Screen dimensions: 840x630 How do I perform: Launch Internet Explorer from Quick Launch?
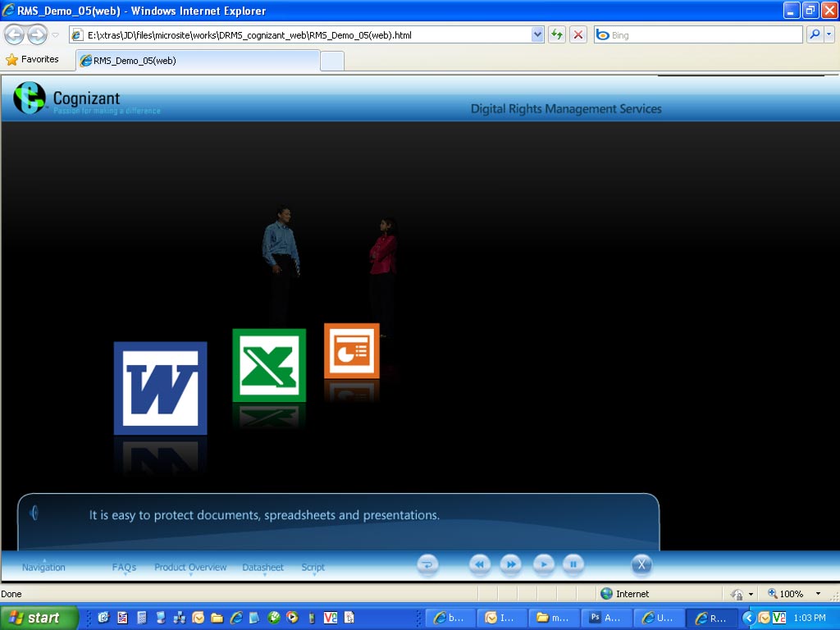(236, 618)
